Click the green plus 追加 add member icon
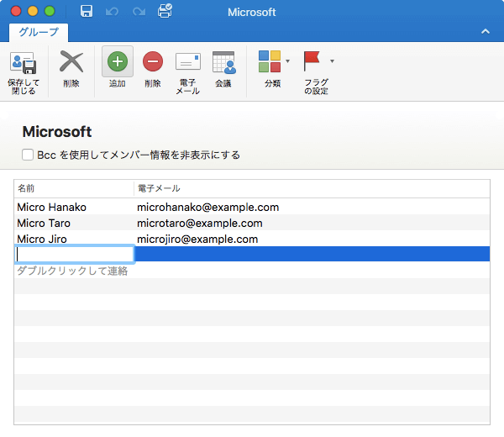The width and height of the screenshot is (504, 437). [118, 61]
